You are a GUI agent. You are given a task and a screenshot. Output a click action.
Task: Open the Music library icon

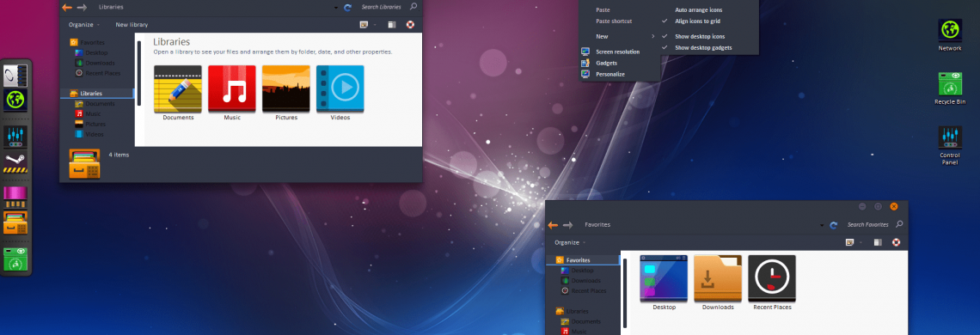232,88
